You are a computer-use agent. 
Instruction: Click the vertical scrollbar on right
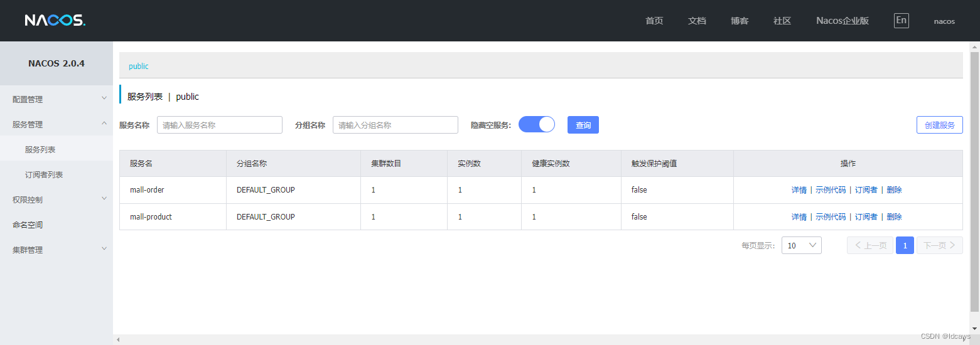point(974,182)
